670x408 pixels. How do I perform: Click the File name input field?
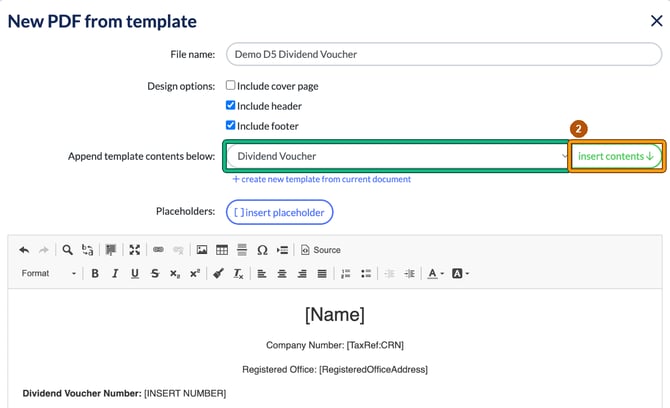coord(444,54)
